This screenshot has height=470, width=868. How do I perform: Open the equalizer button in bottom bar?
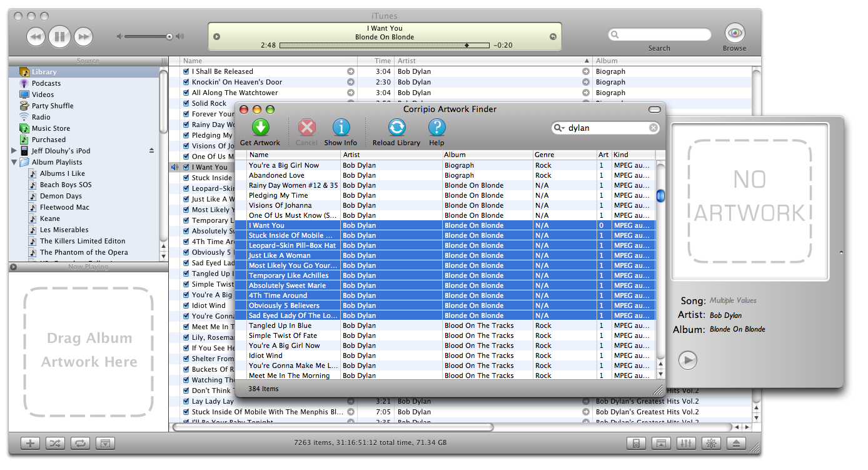pos(687,444)
